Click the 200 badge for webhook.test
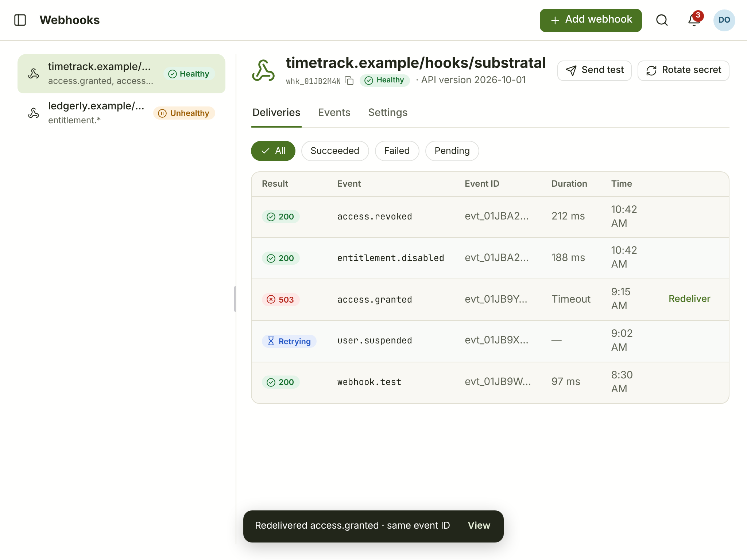Viewport: 747px width, 560px height. [x=280, y=382]
